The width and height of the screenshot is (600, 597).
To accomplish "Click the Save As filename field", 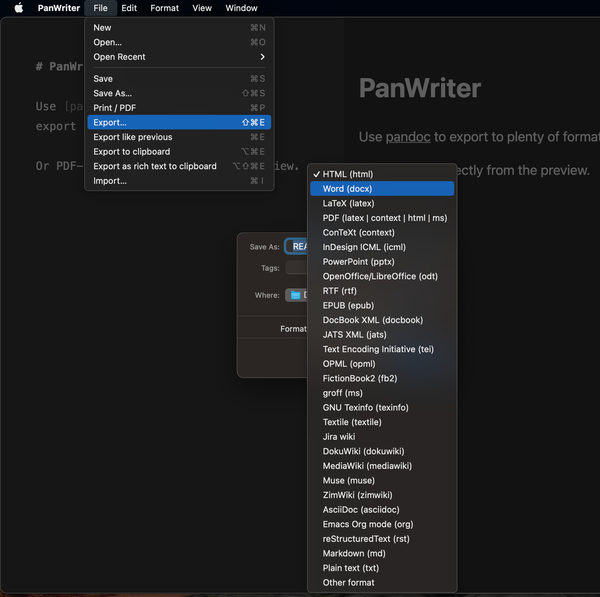I will tap(296, 246).
